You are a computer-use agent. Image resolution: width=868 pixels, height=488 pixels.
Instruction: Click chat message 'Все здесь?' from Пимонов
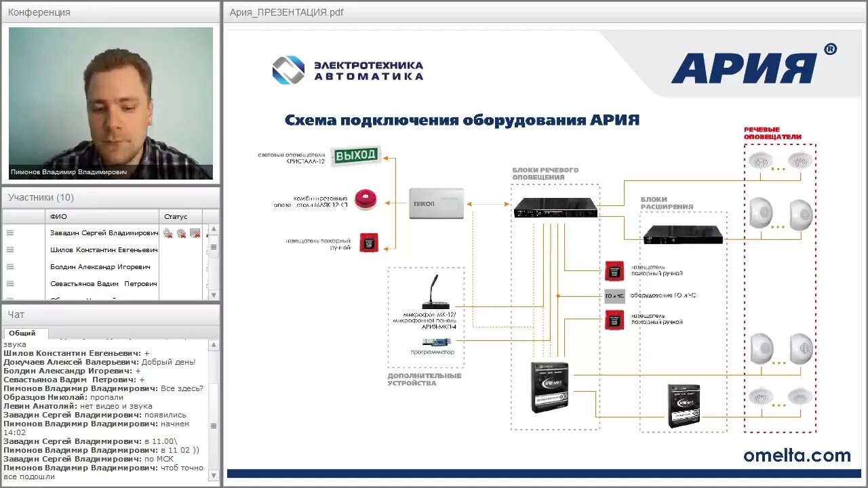(x=181, y=388)
